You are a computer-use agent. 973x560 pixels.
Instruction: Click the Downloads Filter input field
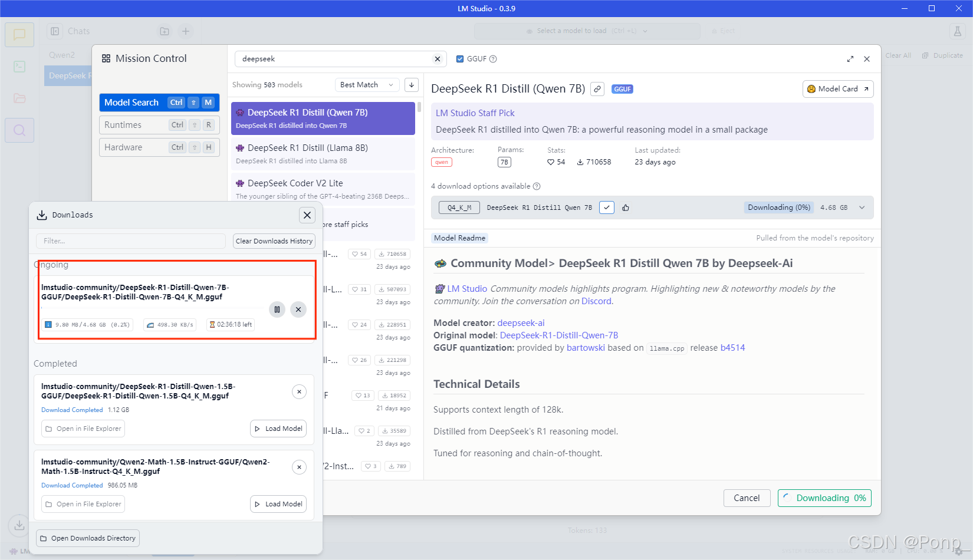131,241
